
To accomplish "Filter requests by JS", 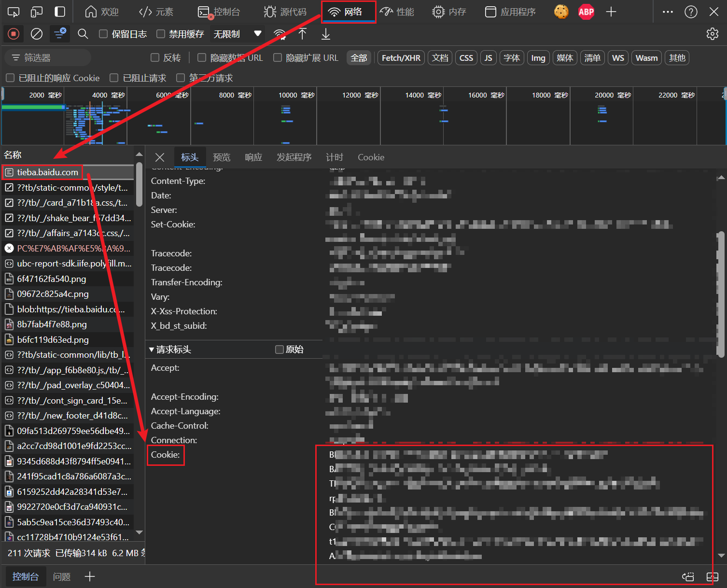I will coord(489,58).
